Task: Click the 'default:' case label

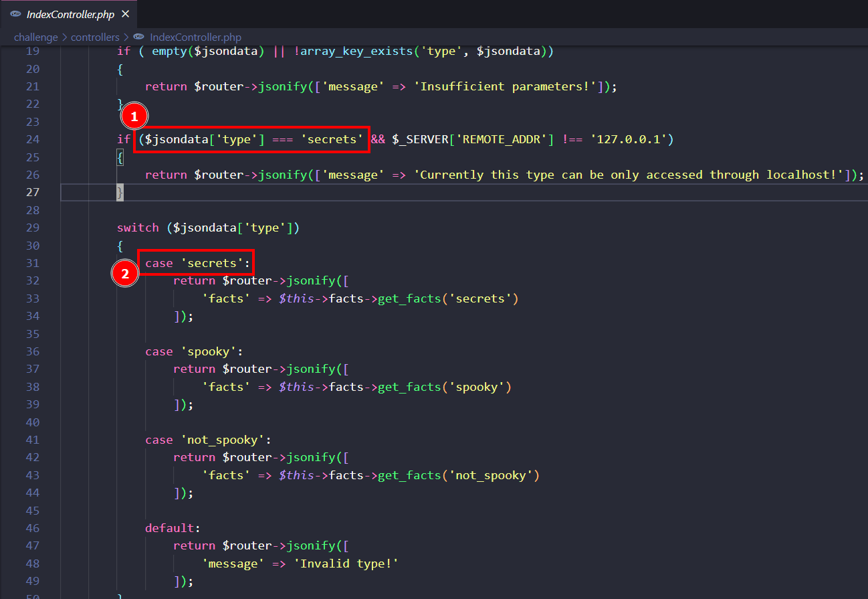Action: point(173,528)
